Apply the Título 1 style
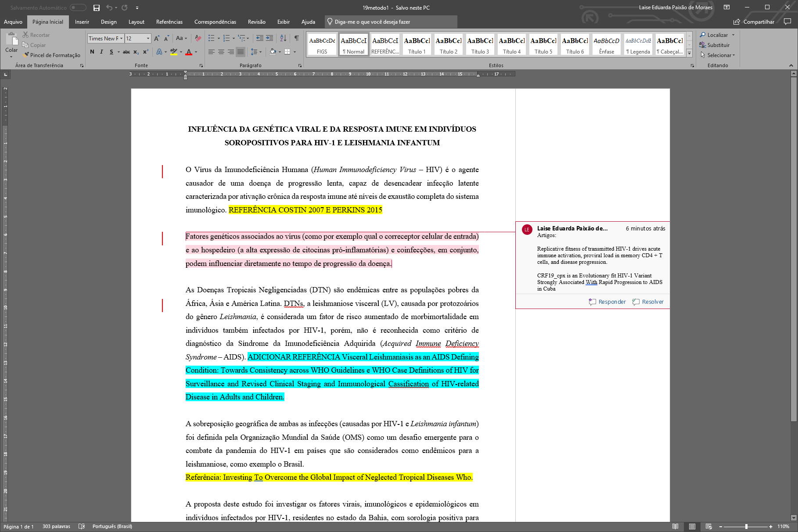This screenshot has width=798, height=532. pos(417,45)
